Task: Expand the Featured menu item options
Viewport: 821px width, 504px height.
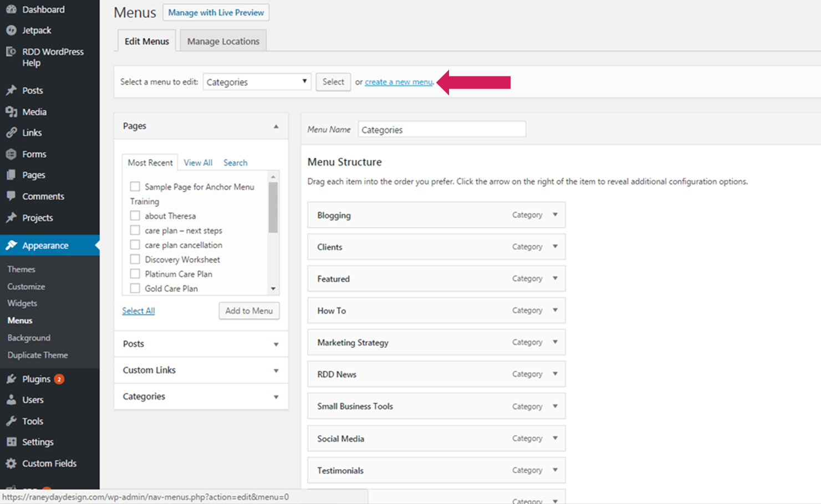Action: click(555, 279)
